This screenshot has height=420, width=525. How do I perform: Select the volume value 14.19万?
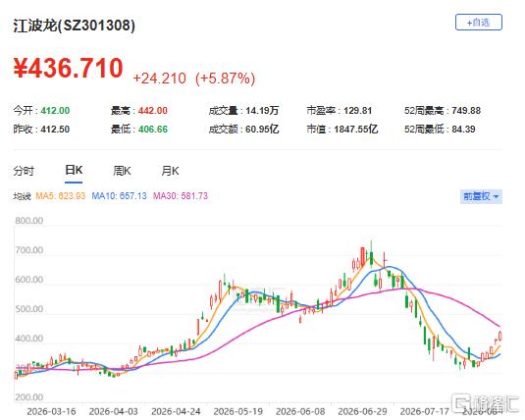tap(262, 111)
